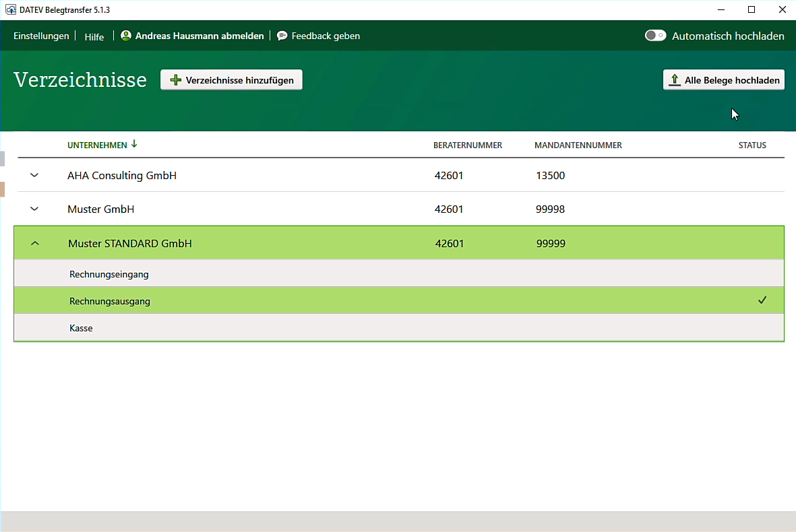The height and width of the screenshot is (532, 796).
Task: Click the upload arrow icon on Alle Belege hochladen
Action: 674,80
